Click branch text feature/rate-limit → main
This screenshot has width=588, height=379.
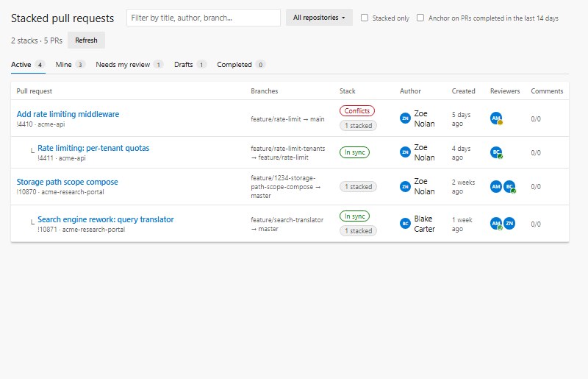(287, 119)
